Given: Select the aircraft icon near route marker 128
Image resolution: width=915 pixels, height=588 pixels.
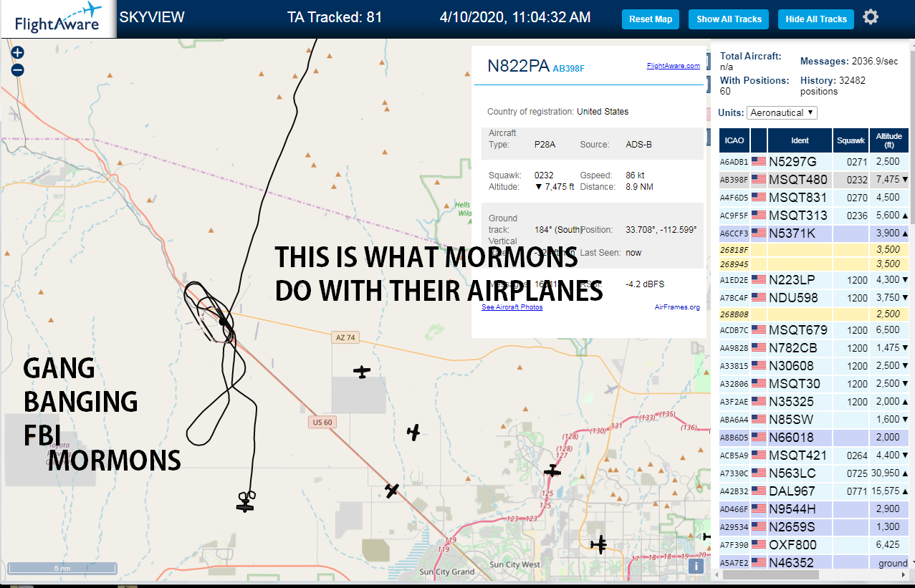Looking at the screenshot, I should pyautogui.click(x=552, y=471).
